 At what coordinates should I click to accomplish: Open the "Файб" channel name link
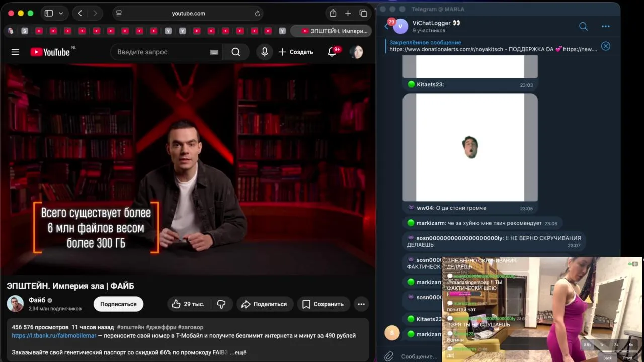[x=37, y=300]
